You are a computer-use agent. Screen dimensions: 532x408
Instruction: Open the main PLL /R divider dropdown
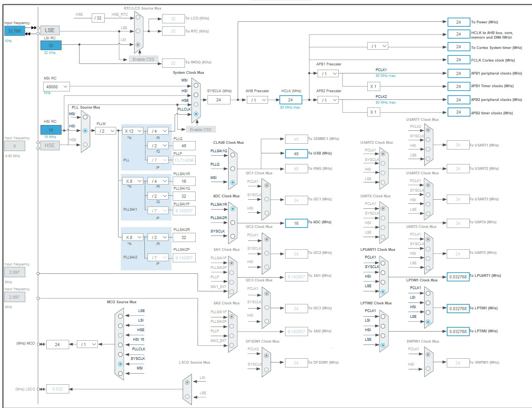158,131
